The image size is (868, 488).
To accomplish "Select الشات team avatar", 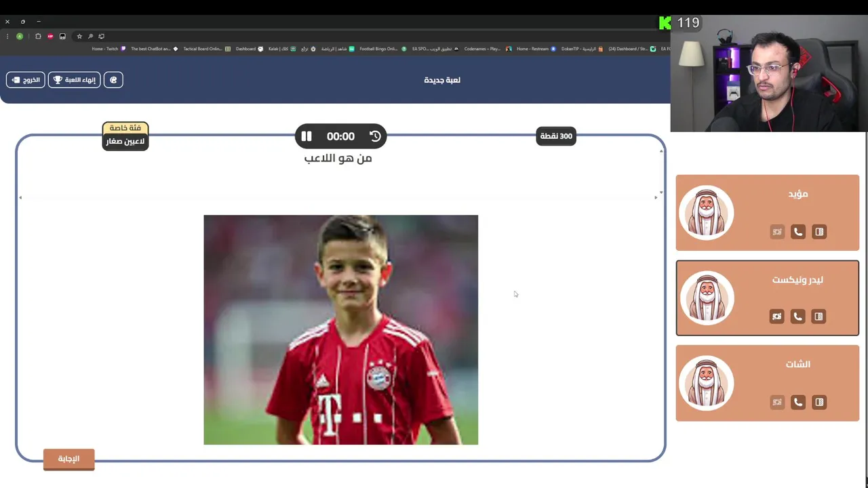I will 707,384.
